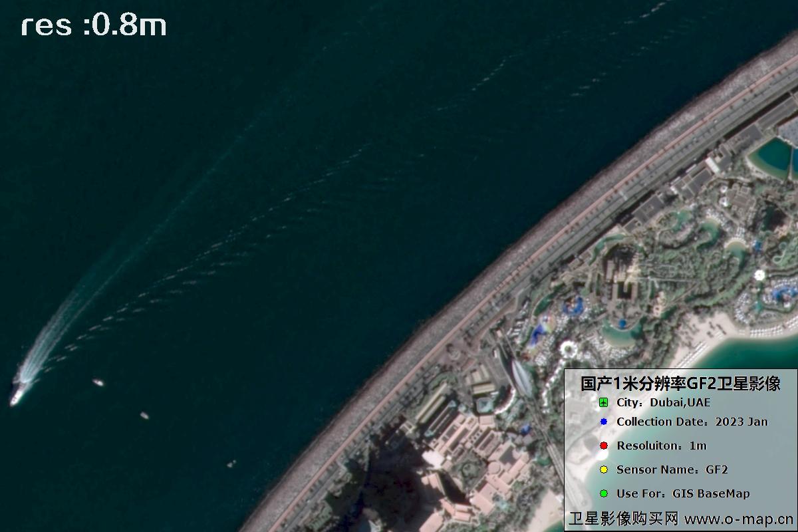
Task: Select the legend title 国产1米分辨率GF2卫星影像
Action: [680, 383]
